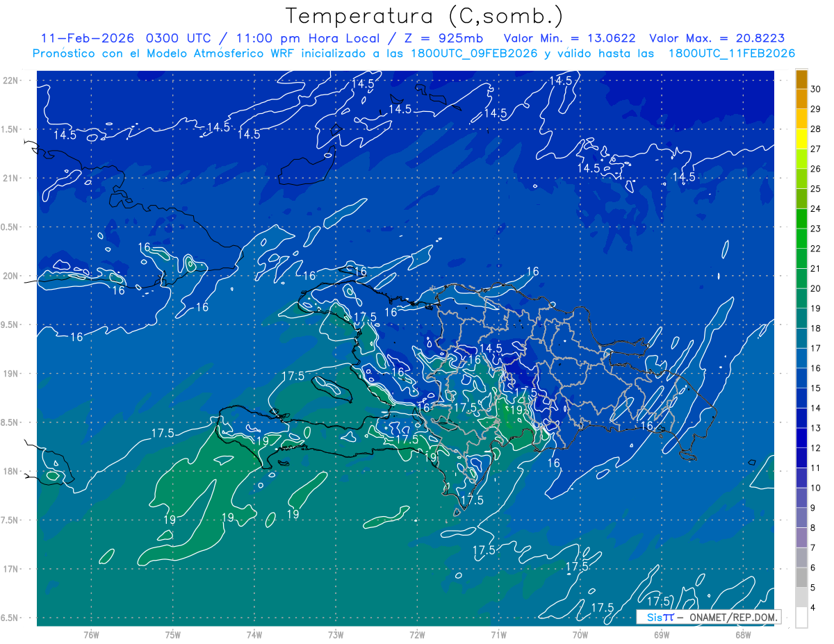Click the 68W longitude axis label
Screen dimensions: 834x644
coord(743,635)
